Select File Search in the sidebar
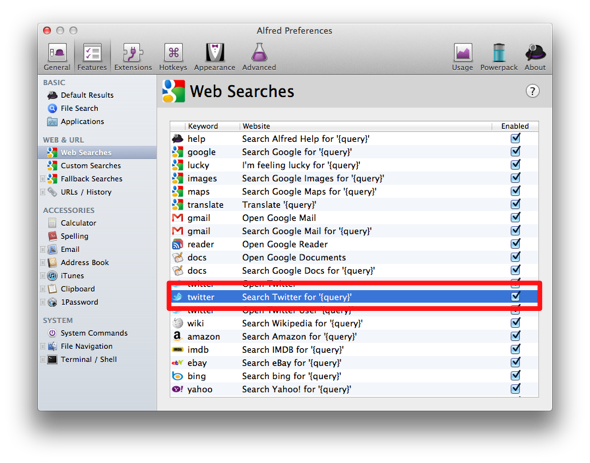This screenshot has height=463, width=590. (x=79, y=108)
